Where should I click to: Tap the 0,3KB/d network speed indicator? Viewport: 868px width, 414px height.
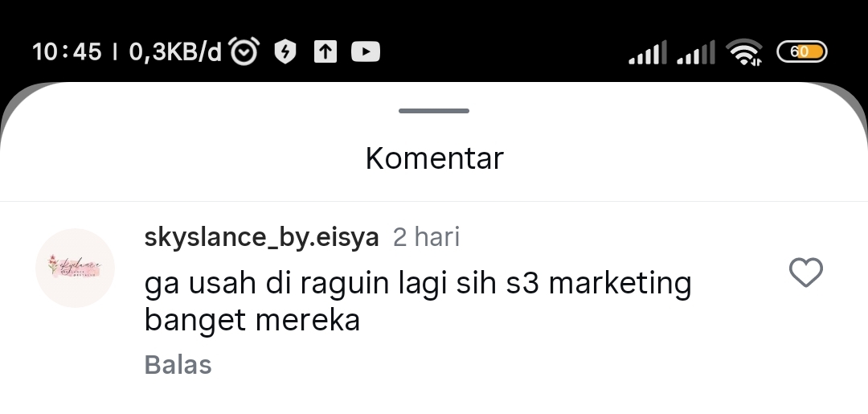[x=175, y=52]
